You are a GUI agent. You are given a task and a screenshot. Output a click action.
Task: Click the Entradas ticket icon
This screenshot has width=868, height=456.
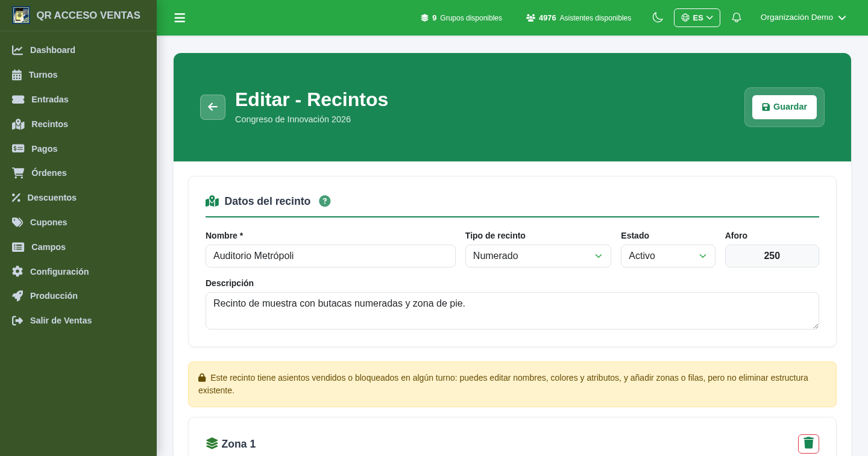[18, 99]
